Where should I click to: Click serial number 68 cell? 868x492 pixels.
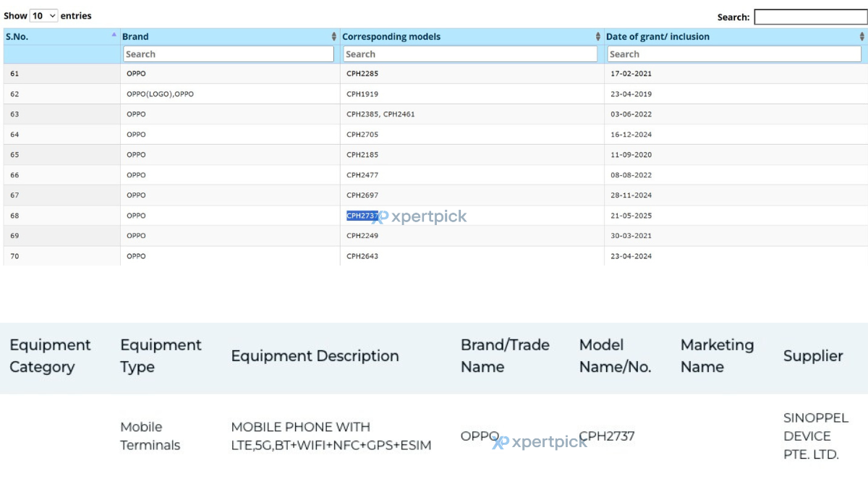pos(62,216)
